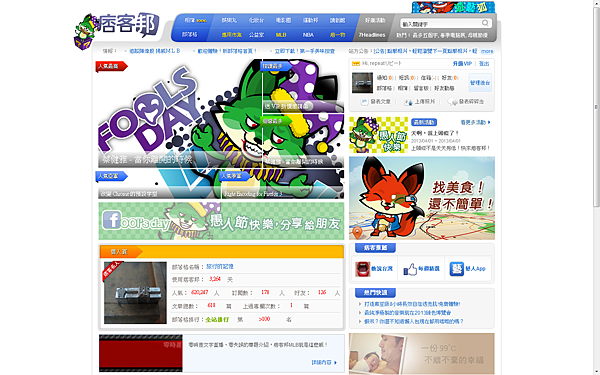Open the 好康活動 tab
This screenshot has height=375, width=600.
(x=375, y=20)
